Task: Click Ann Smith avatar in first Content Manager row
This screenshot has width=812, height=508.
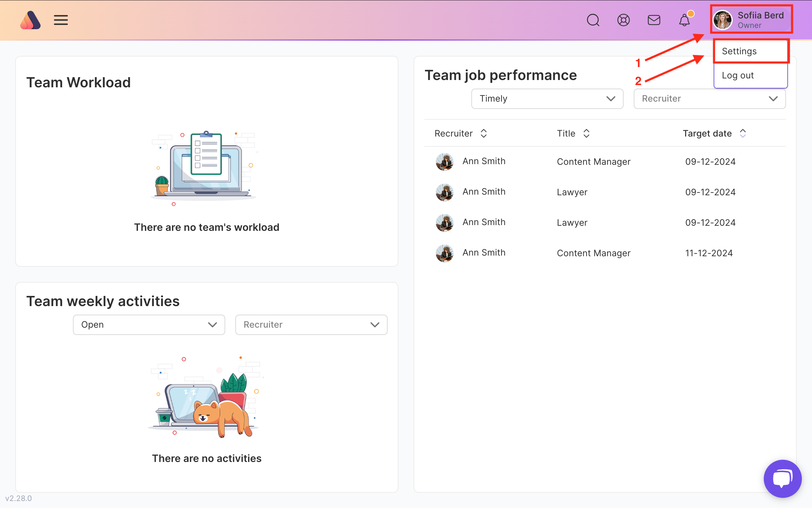Action: click(x=445, y=162)
